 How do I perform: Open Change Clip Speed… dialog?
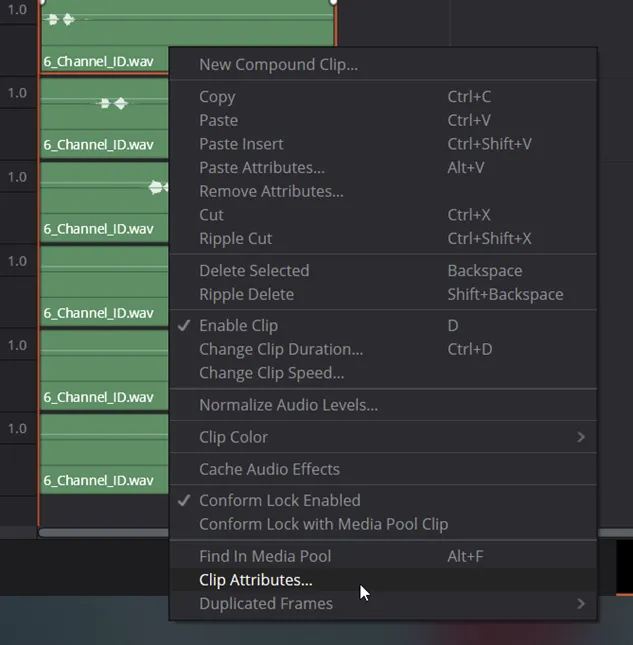click(383, 373)
